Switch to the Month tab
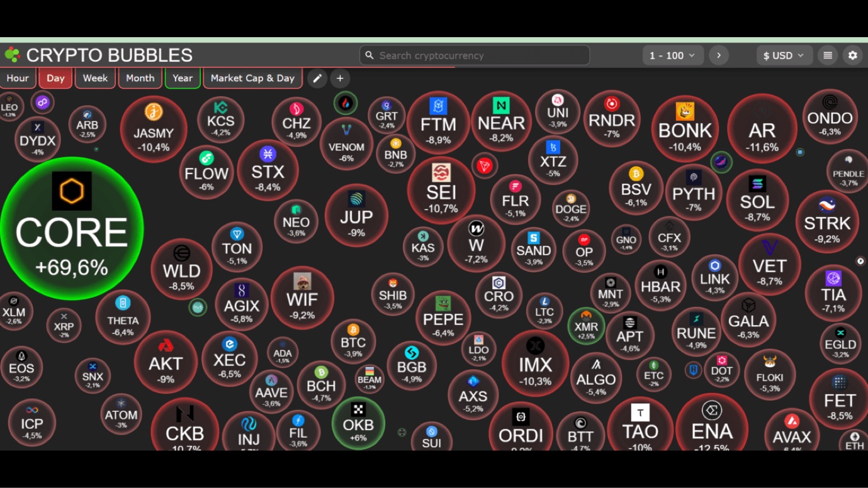Image resolution: width=868 pixels, height=488 pixels. click(x=140, y=78)
